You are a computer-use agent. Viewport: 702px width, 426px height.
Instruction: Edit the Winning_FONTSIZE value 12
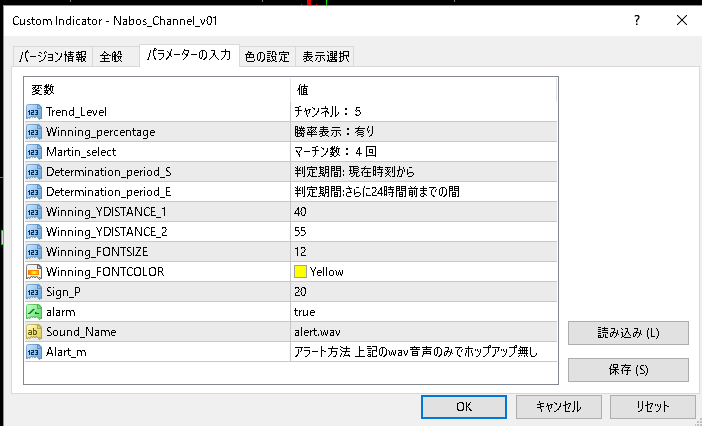[x=424, y=252]
